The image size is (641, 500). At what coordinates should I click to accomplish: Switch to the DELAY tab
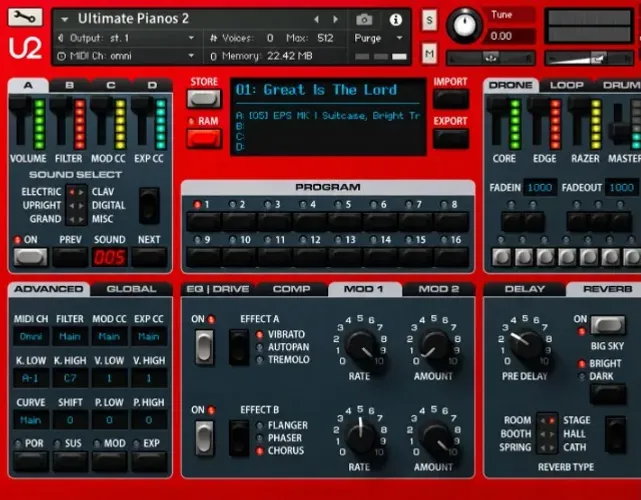pyautogui.click(x=524, y=289)
